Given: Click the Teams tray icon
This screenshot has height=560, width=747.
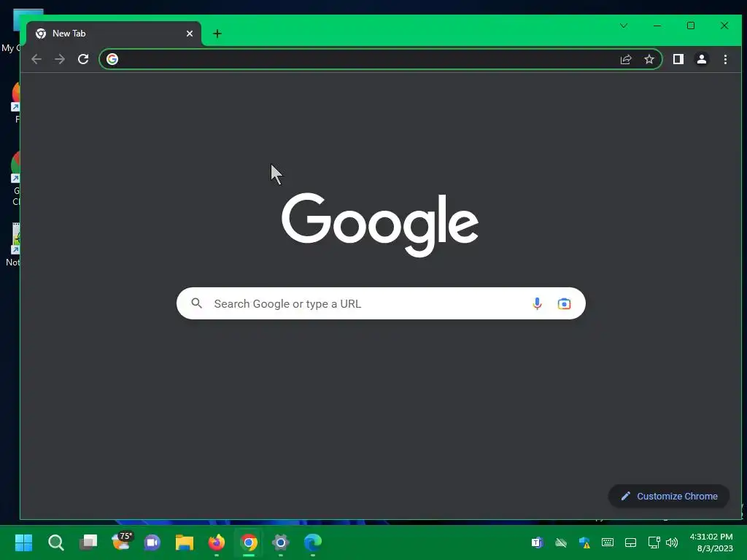Looking at the screenshot, I should [537, 542].
